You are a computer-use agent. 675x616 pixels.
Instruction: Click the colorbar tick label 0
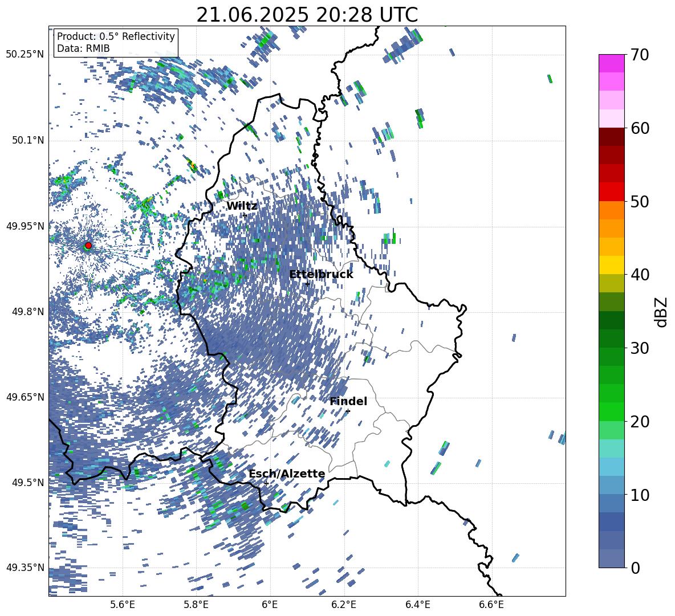coord(635,568)
